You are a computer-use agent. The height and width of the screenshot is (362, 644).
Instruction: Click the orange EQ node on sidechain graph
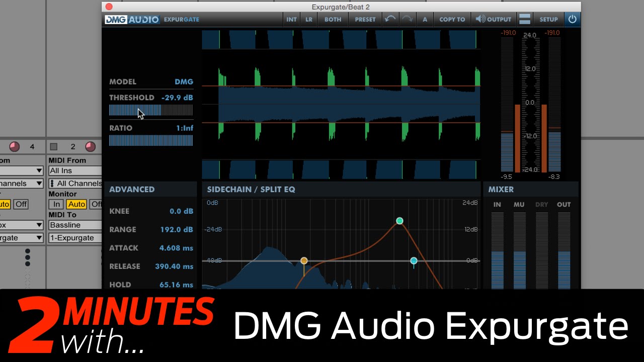304,260
